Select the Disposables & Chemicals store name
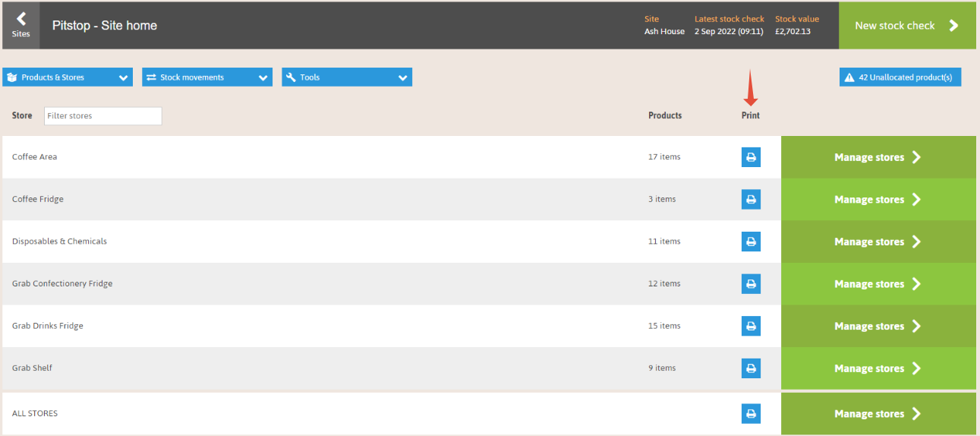The image size is (980, 436). point(60,242)
